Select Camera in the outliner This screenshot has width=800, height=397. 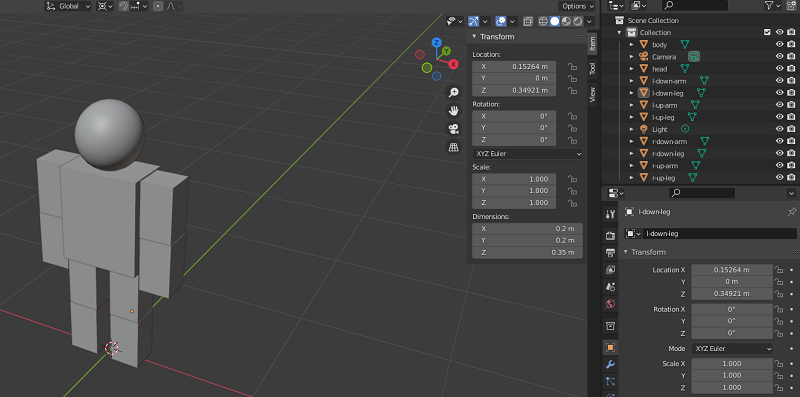(x=664, y=57)
